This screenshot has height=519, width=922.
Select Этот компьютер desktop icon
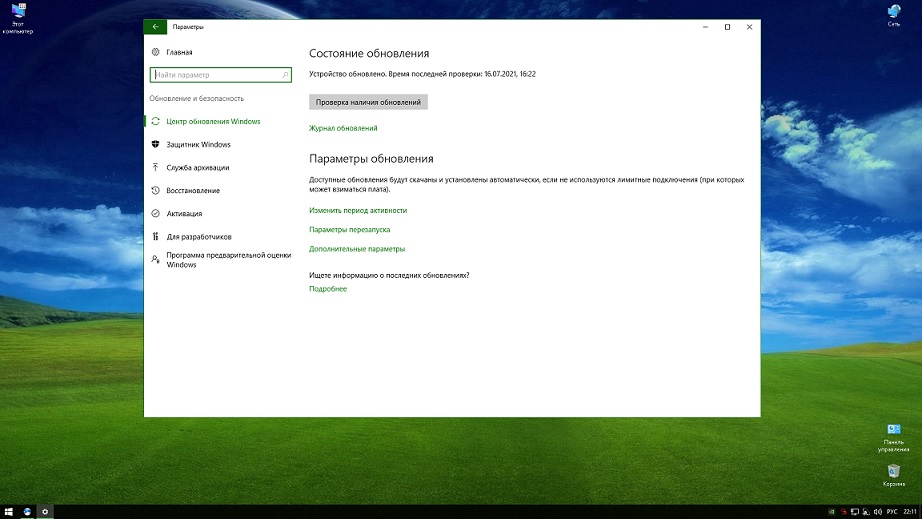[18, 18]
